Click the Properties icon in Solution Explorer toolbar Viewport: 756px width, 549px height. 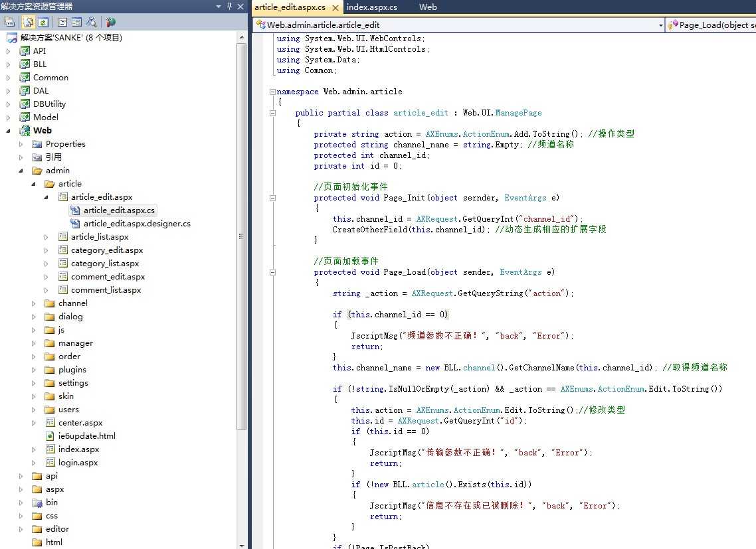point(9,22)
